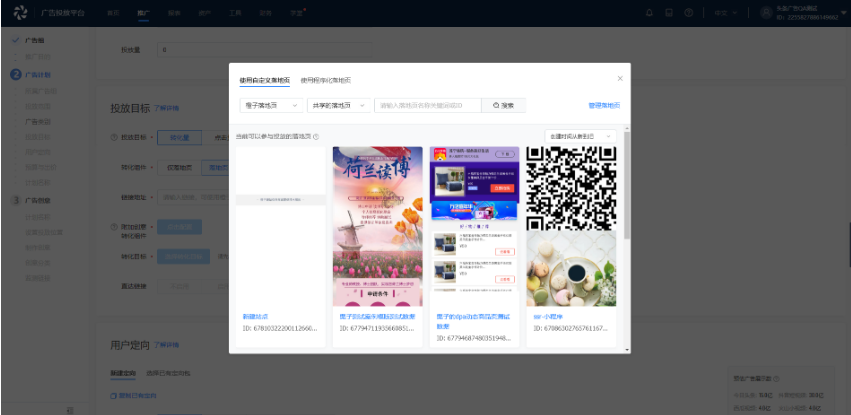851x415 pixels.
Task: Click the 搜索 button with magnifier icon
Action: tap(504, 105)
